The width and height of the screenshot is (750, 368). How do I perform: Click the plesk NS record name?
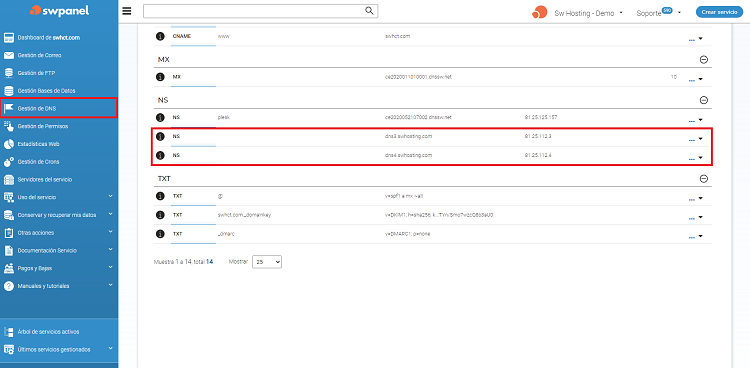[x=224, y=117]
